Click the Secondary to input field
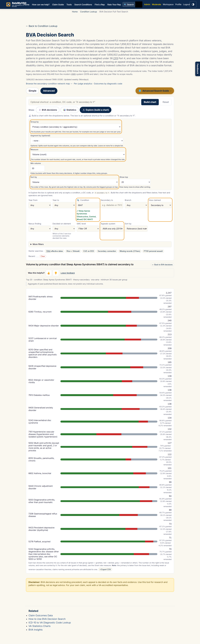The height and width of the screenshot is (644, 200). (112, 205)
